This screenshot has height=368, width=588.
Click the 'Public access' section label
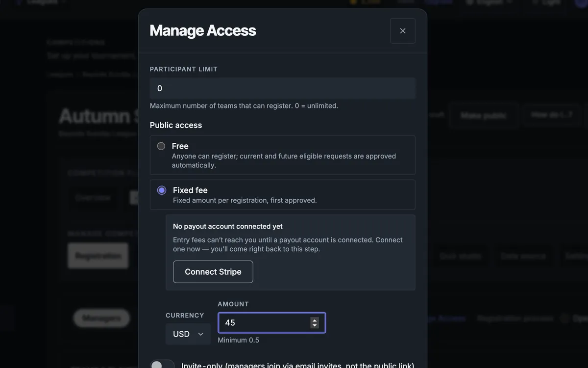(176, 125)
